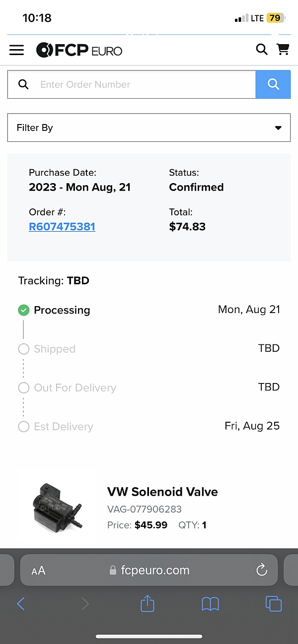Image resolution: width=298 pixels, height=644 pixels.
Task: Select the Shipped status step
Action: pos(54,349)
